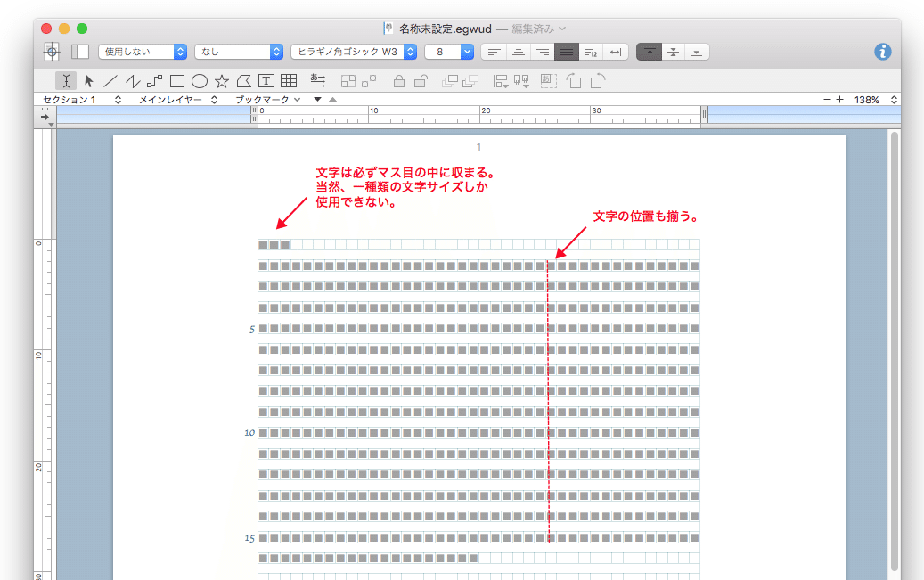Image resolution: width=924 pixels, height=580 pixels.
Task: Click the vertical scrollbar on right
Action: (895, 351)
